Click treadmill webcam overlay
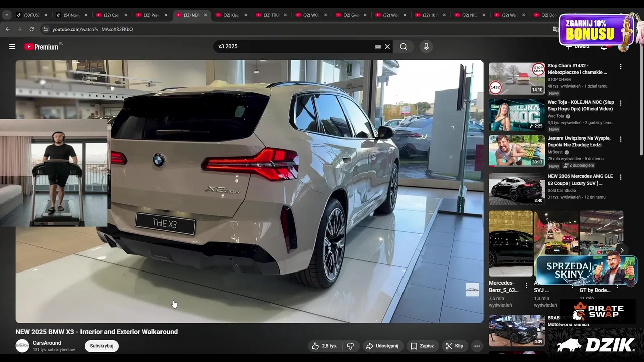Screen dimensions: 644x362 (54, 172)
